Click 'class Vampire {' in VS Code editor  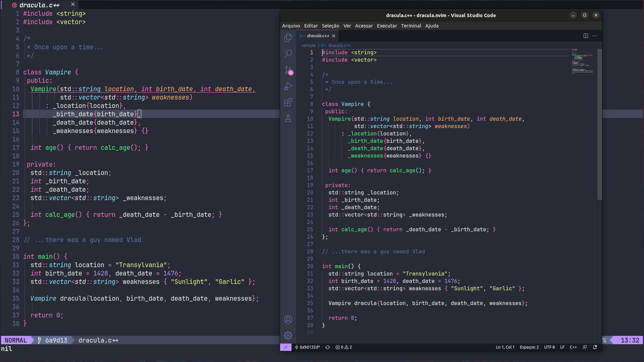click(x=346, y=104)
